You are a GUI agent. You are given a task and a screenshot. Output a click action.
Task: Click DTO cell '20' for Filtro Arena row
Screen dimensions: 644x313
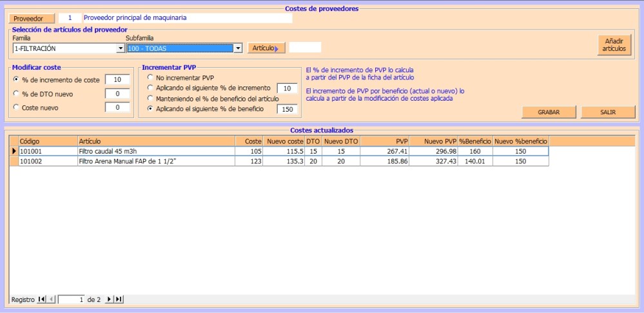point(313,161)
